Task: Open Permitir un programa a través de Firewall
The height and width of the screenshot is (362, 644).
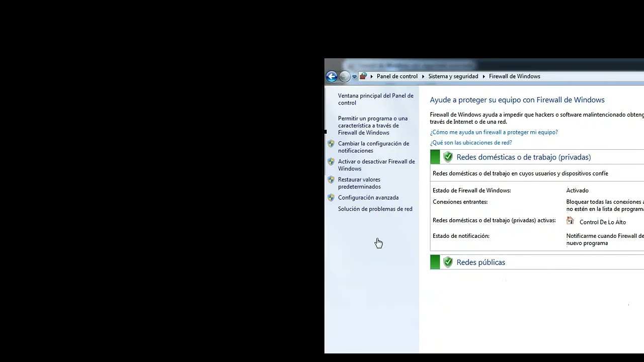Action: 373,126
